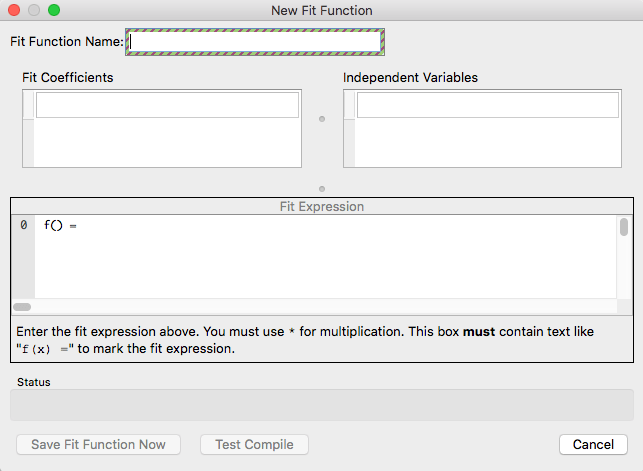The image size is (643, 471).
Task: Dismiss the dialog with the Cancel button
Action: click(x=593, y=444)
